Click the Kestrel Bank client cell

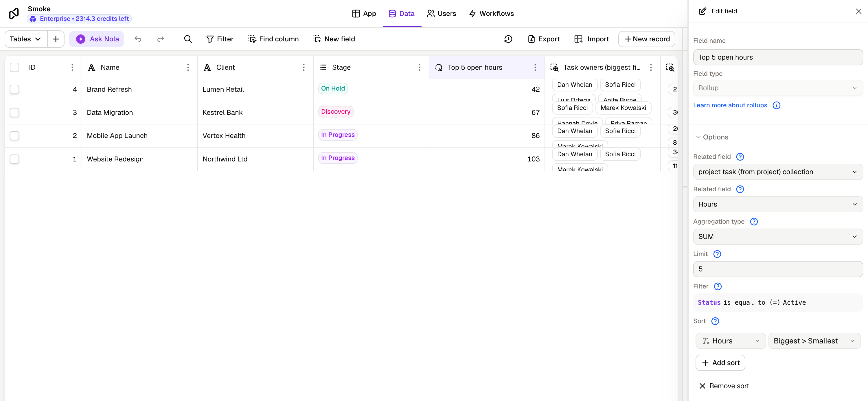tap(255, 113)
